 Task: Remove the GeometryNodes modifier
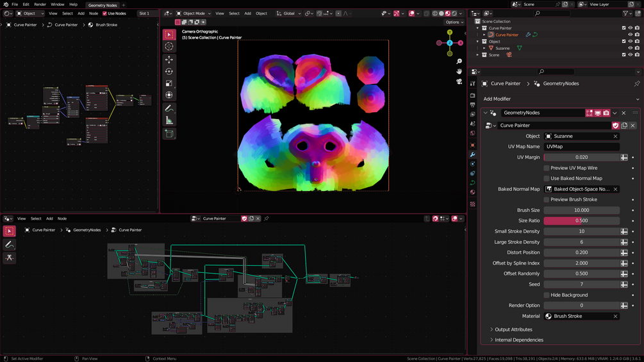point(624,113)
